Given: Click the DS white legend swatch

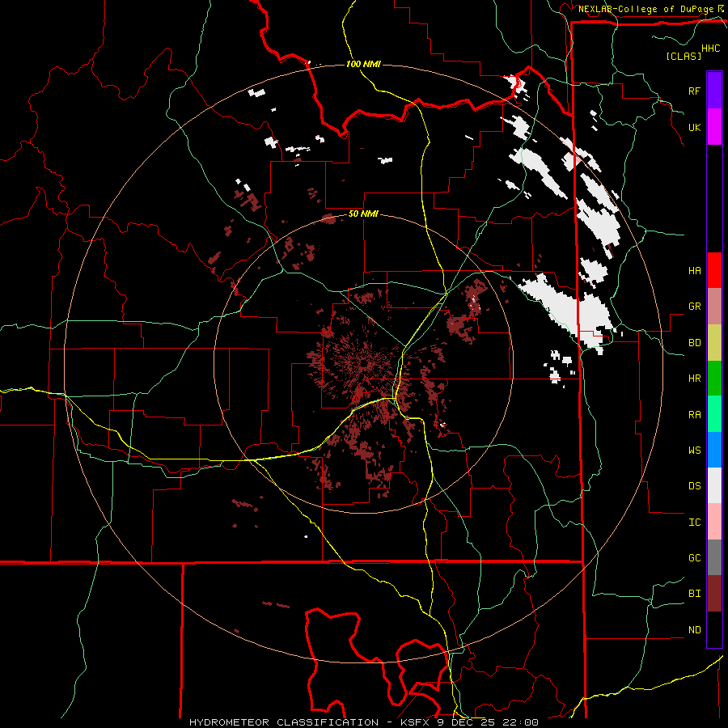Looking at the screenshot, I should pyautogui.click(x=714, y=485).
